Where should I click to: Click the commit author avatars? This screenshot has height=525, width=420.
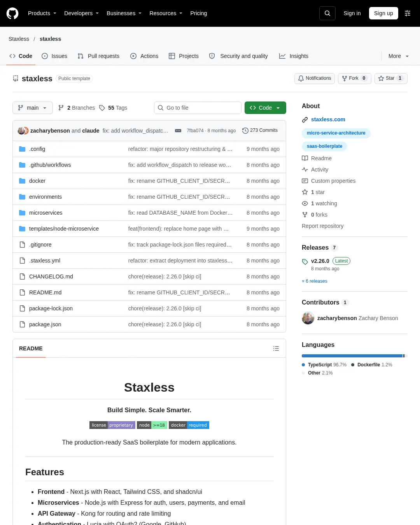(23, 131)
